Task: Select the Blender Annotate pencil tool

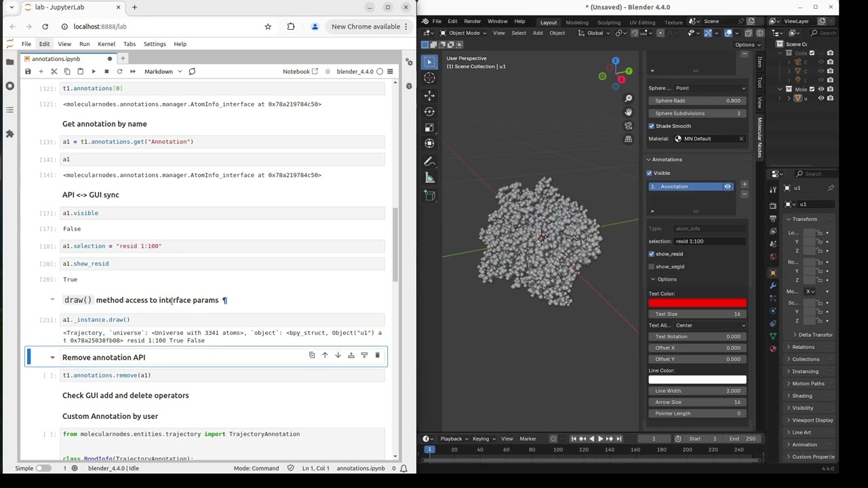Action: (x=429, y=161)
